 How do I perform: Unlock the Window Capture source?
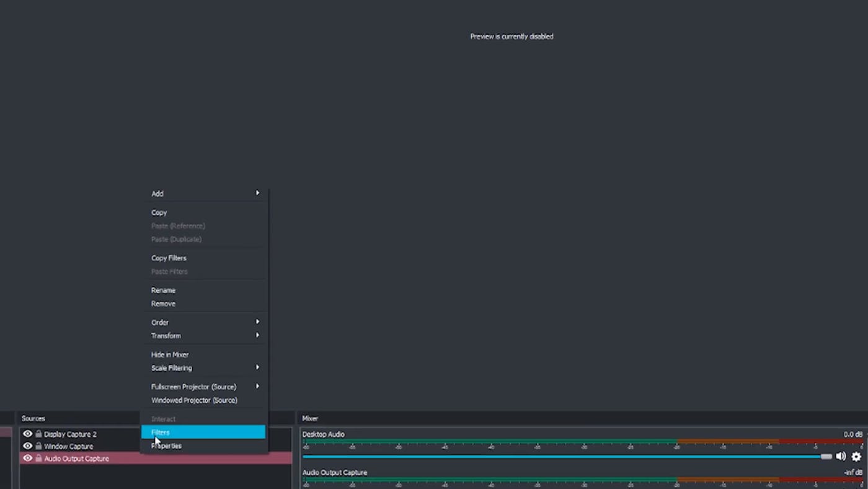tap(38, 446)
